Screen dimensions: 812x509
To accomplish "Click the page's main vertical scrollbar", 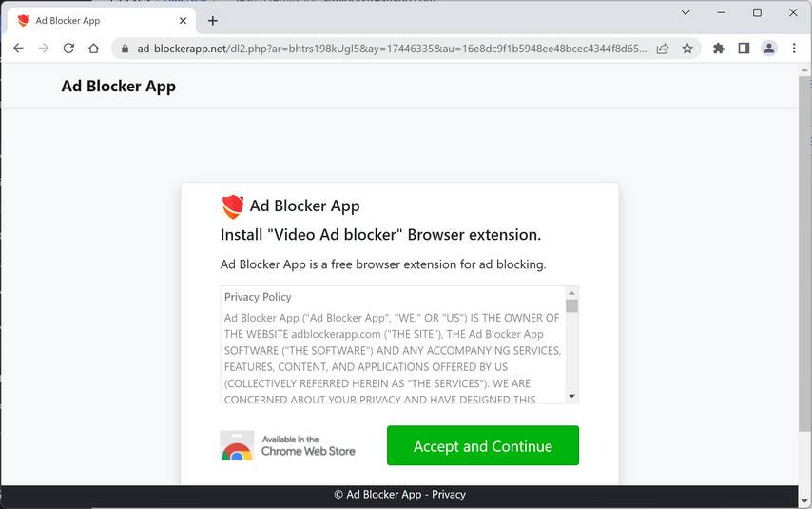I will pos(804,254).
